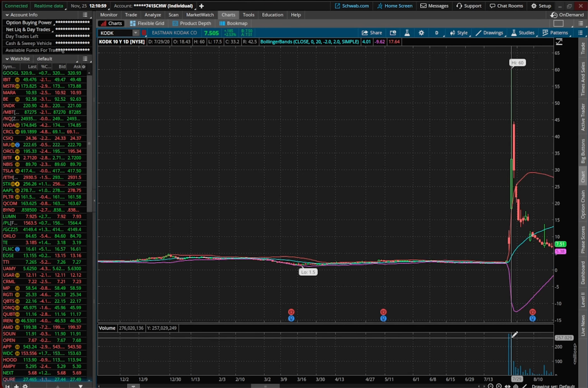Click BollingerBands study label
Image resolution: width=588 pixels, height=388 pixels.
[309, 42]
